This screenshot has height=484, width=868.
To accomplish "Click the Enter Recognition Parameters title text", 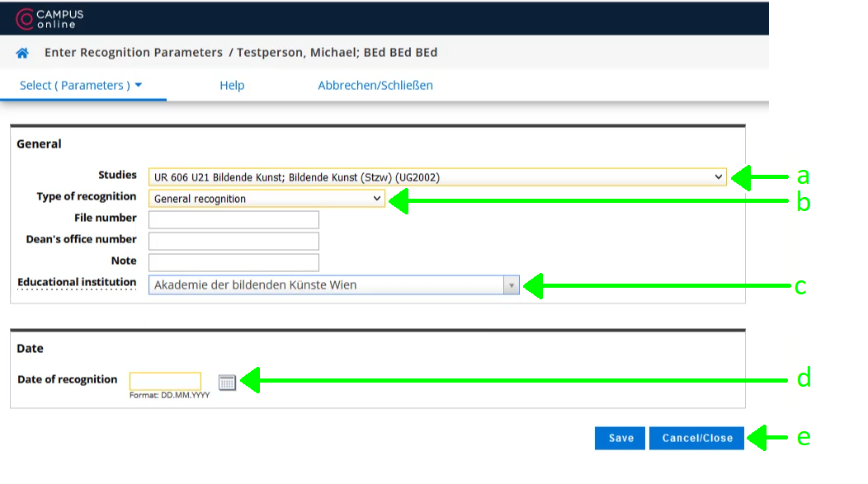I will [x=134, y=53].
